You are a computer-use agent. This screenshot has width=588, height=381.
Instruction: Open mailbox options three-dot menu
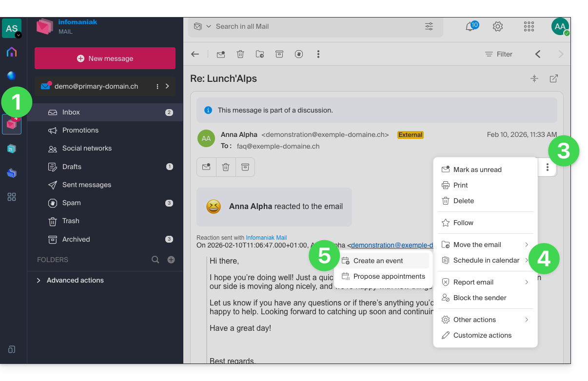click(x=157, y=86)
